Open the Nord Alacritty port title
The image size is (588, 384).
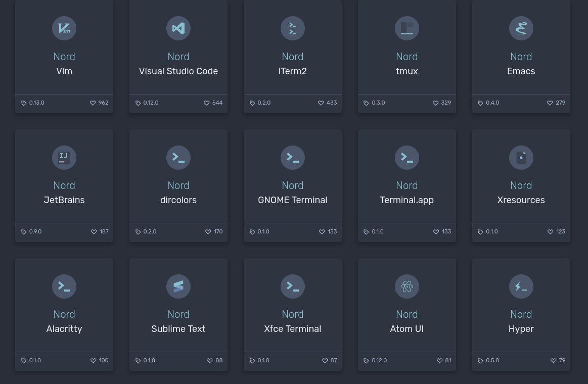coord(64,321)
